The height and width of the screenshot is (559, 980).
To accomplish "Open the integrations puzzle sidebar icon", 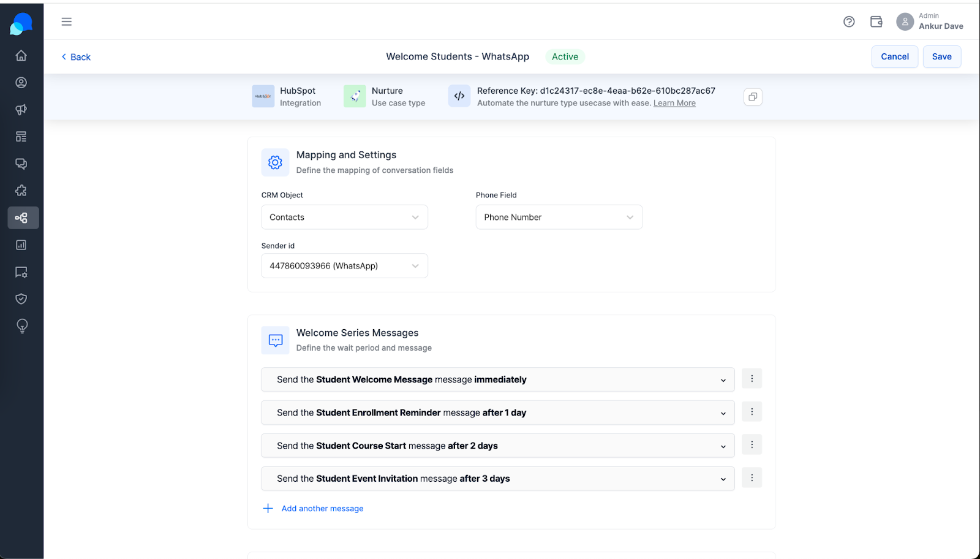I will (21, 191).
